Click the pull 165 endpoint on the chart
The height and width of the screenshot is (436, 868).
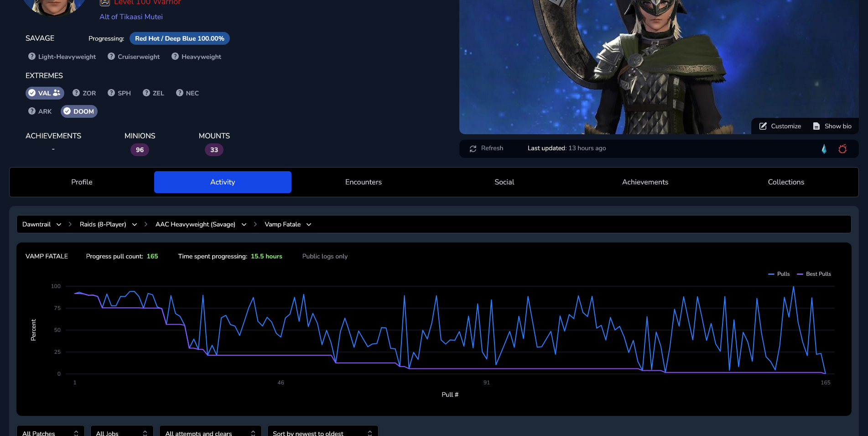click(825, 373)
